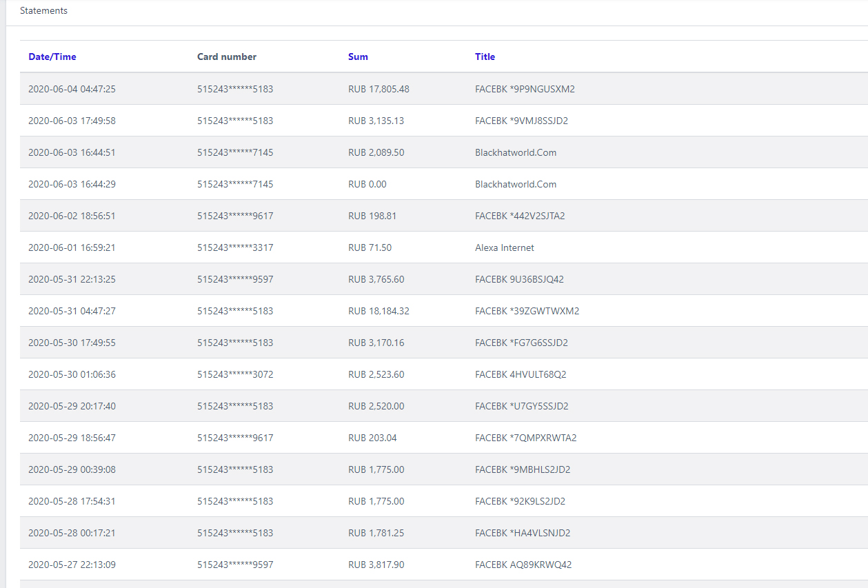The image size is (868, 588).
Task: Sort statements by Sum column header
Action: (358, 57)
